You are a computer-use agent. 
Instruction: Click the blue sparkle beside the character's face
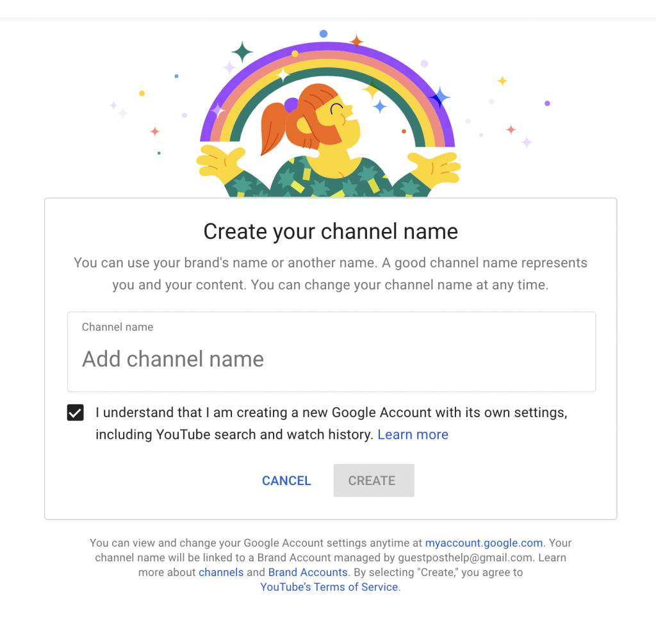pyautogui.click(x=380, y=106)
